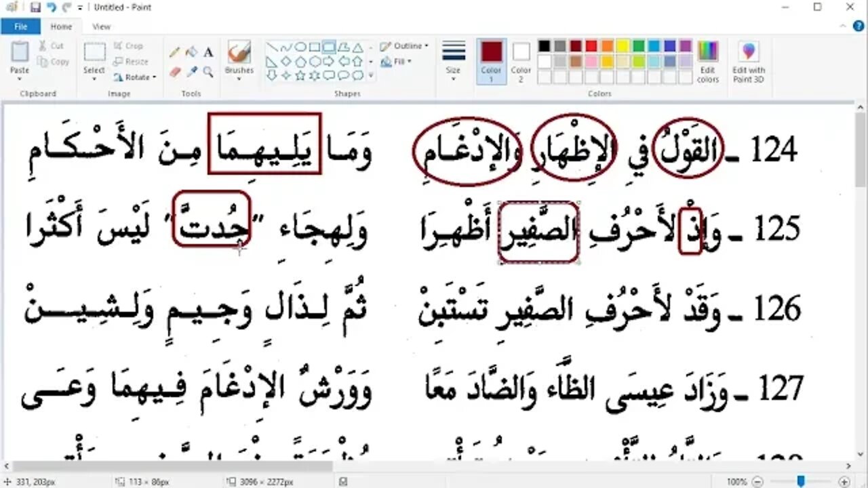
Task: Select the Eraser tool
Action: 175,71
